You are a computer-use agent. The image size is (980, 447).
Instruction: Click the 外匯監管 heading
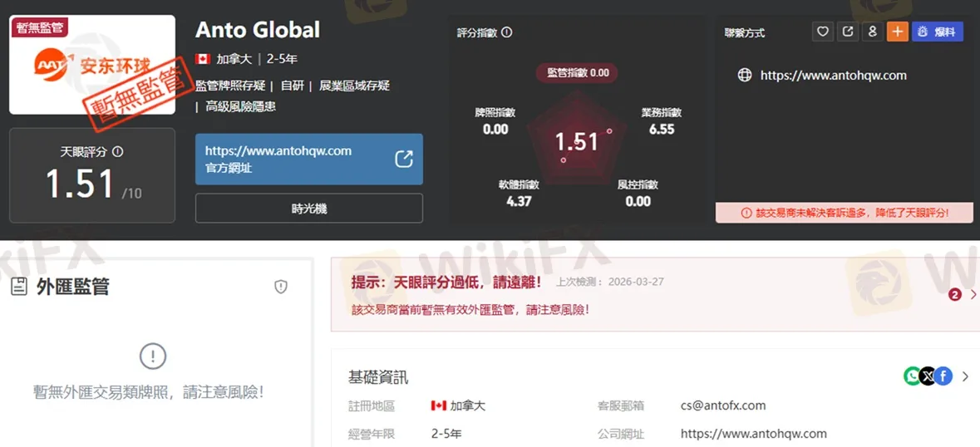click(72, 287)
